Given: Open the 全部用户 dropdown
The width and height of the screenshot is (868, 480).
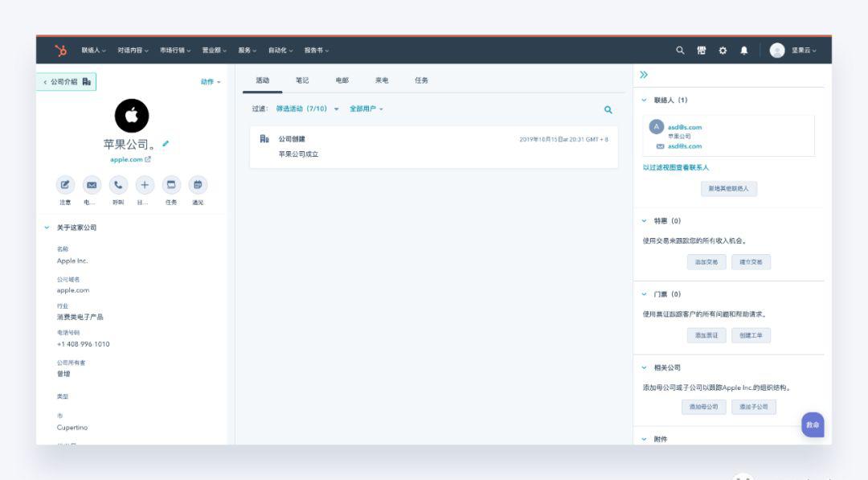Looking at the screenshot, I should pos(366,109).
